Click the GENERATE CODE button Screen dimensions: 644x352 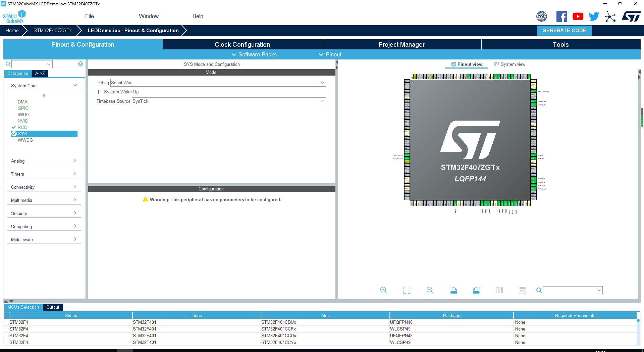(564, 30)
